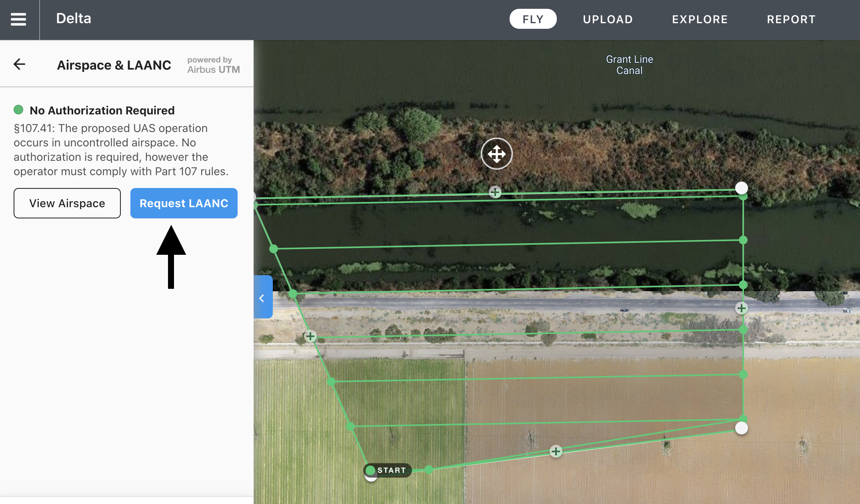Add vertex on top boundary edge
The image size is (860, 504).
pos(495,192)
